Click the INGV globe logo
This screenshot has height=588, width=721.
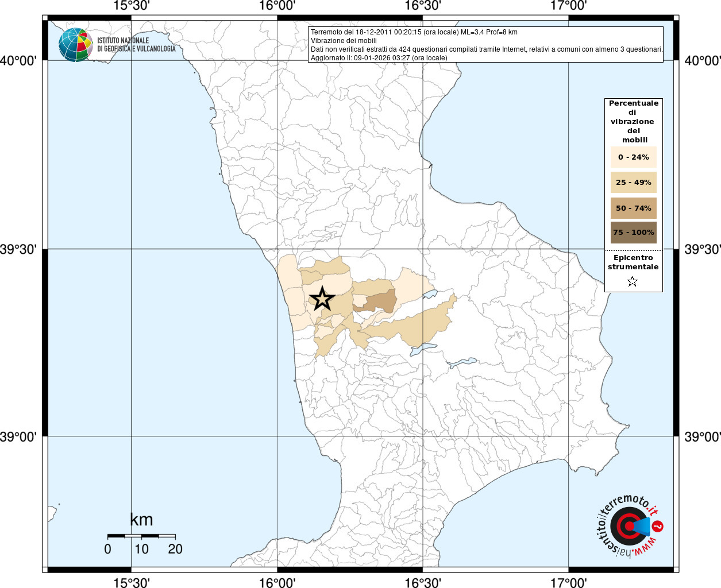75,45
